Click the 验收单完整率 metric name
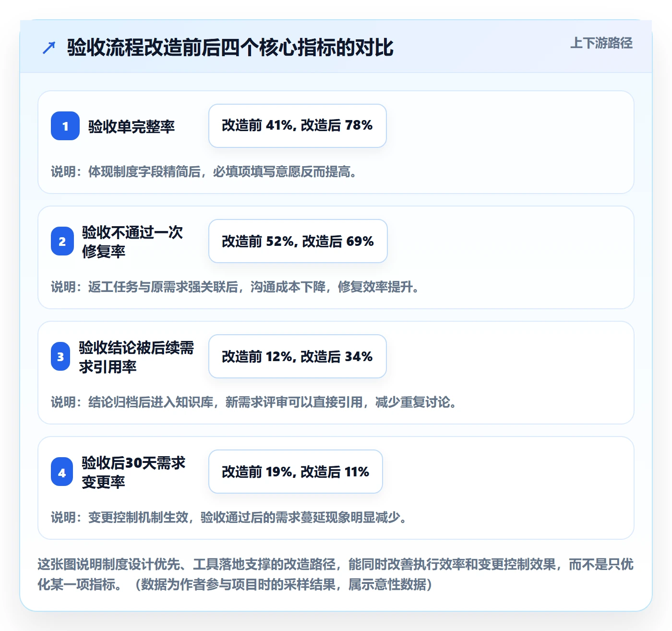 (x=132, y=126)
